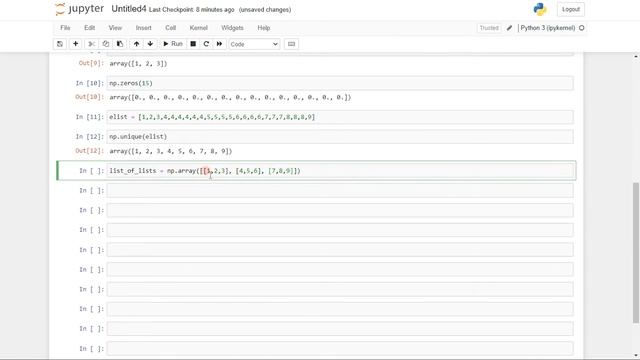Click the empty cell below list_of_lists
This screenshot has width=640, height=360.
coord(340,191)
